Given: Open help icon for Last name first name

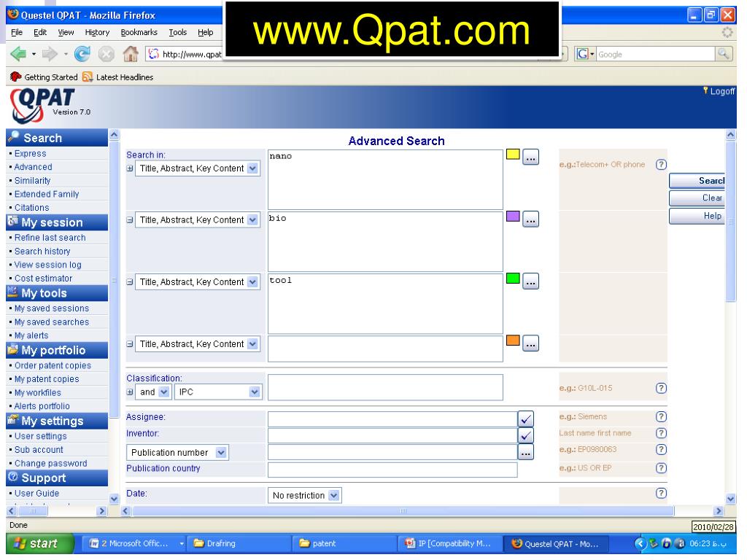Looking at the screenshot, I should click(x=661, y=433).
